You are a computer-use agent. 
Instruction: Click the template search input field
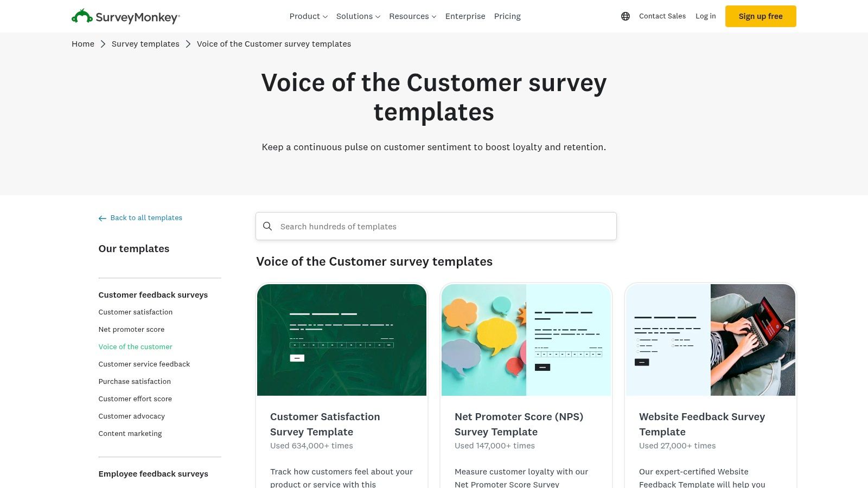434,226
